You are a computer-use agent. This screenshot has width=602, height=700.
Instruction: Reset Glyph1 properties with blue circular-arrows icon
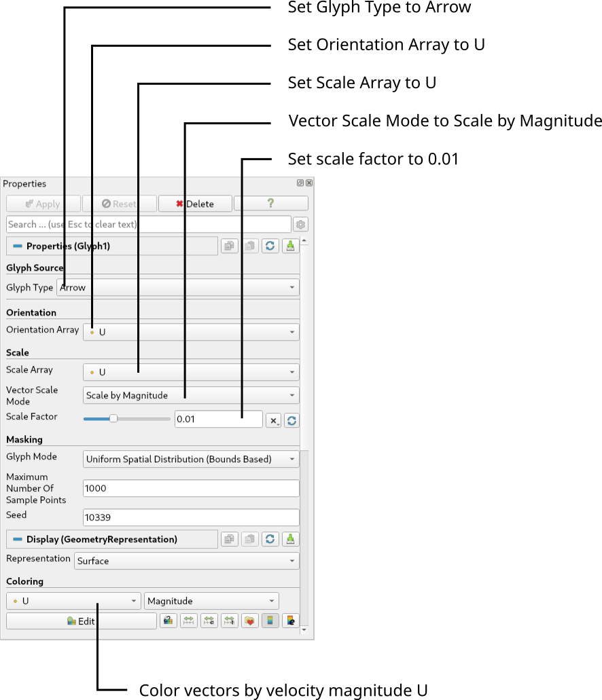coord(270,246)
